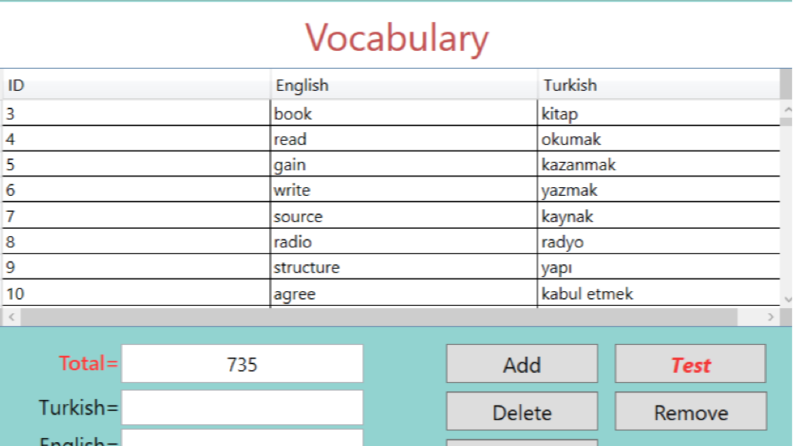
Task: Select the cell 'source'
Action: [x=404, y=215]
